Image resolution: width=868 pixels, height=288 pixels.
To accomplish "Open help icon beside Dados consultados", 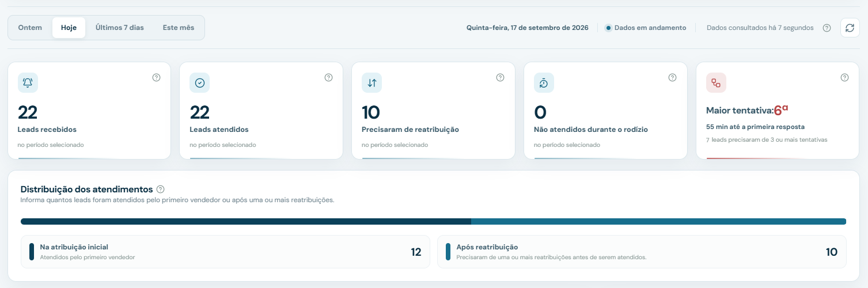I will coord(827,28).
